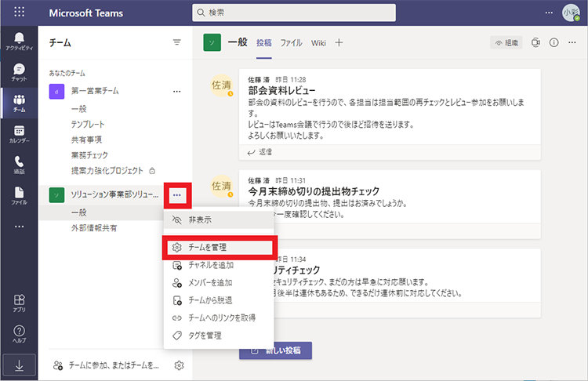Image resolution: width=588 pixels, height=381 pixels.
Task: Select 非表示 in the context menu
Action: 219,220
